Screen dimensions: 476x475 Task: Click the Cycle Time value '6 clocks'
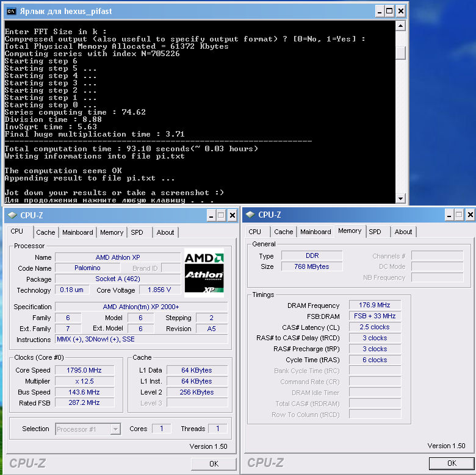pos(375,360)
